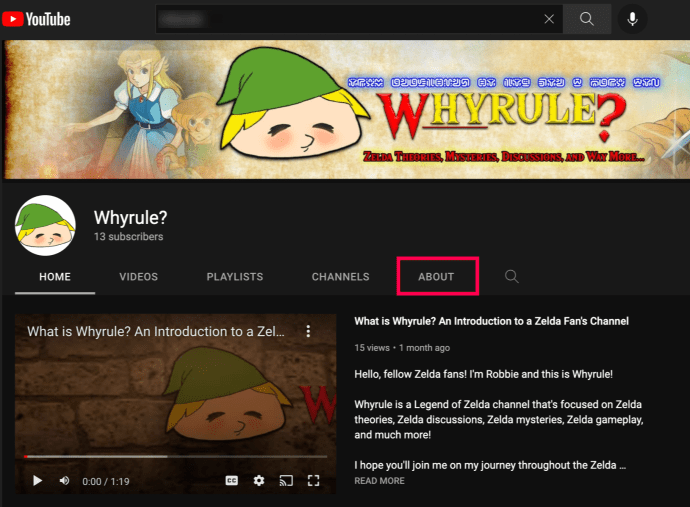Cast video to a TV
The height and width of the screenshot is (507, 690).
pyautogui.click(x=286, y=481)
